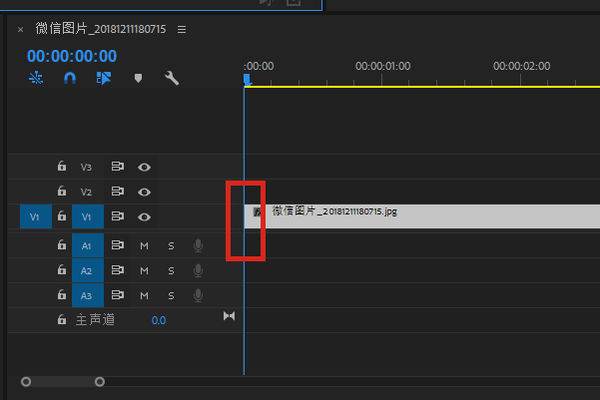
Task: Add a marker with marker icon
Action: (x=138, y=78)
